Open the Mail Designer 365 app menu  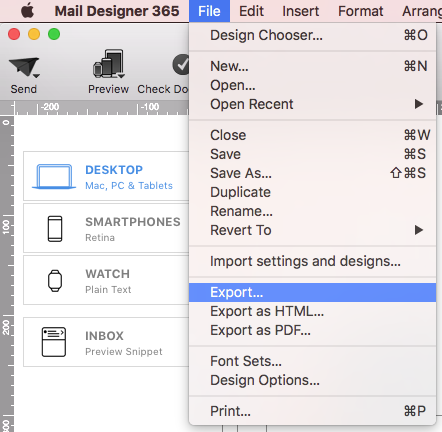click(x=117, y=11)
